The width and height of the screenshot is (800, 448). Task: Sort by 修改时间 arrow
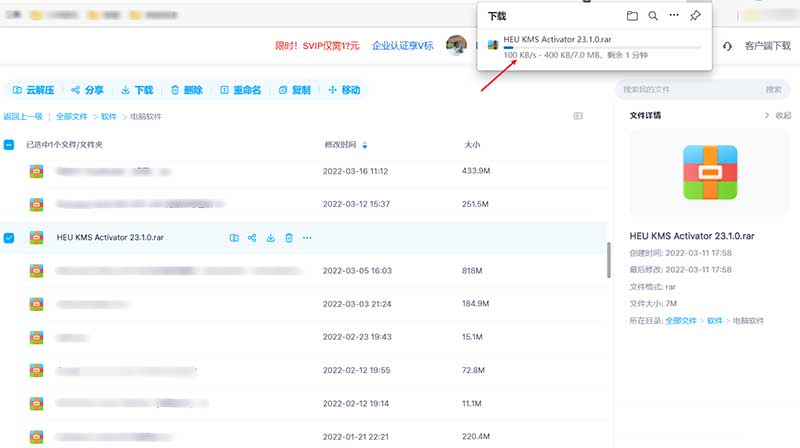click(365, 145)
